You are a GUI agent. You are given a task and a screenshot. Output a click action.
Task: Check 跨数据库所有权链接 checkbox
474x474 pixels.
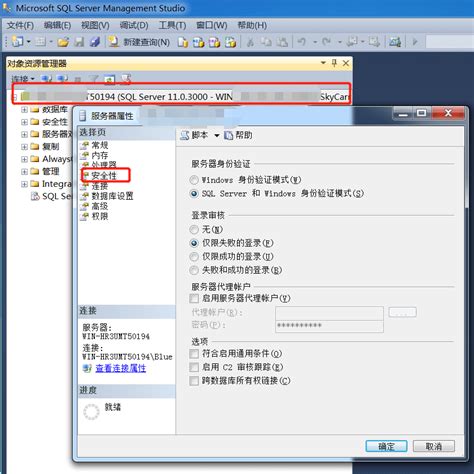(x=194, y=381)
